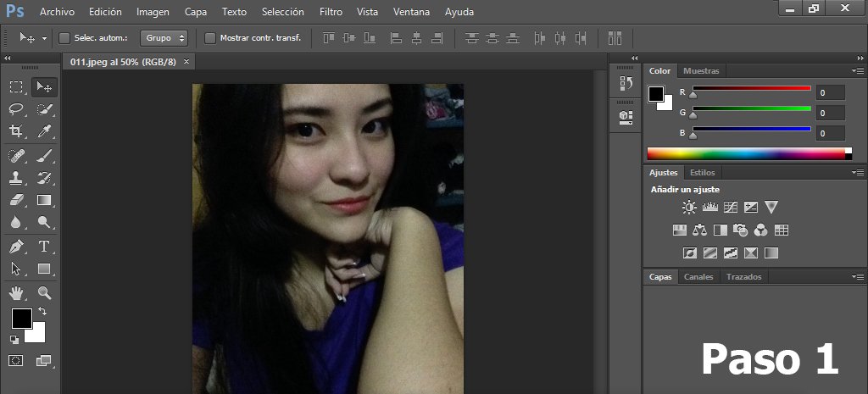Switch to the Canales tab

698,277
